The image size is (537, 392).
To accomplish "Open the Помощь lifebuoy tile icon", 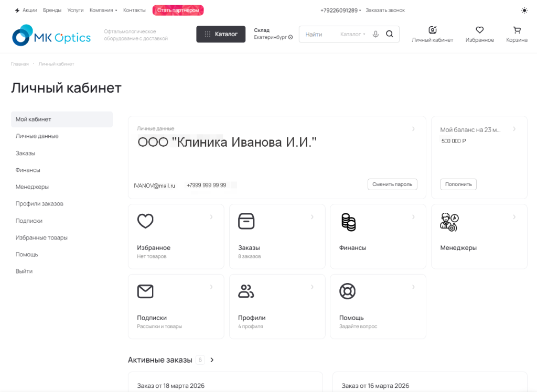I will [347, 291].
